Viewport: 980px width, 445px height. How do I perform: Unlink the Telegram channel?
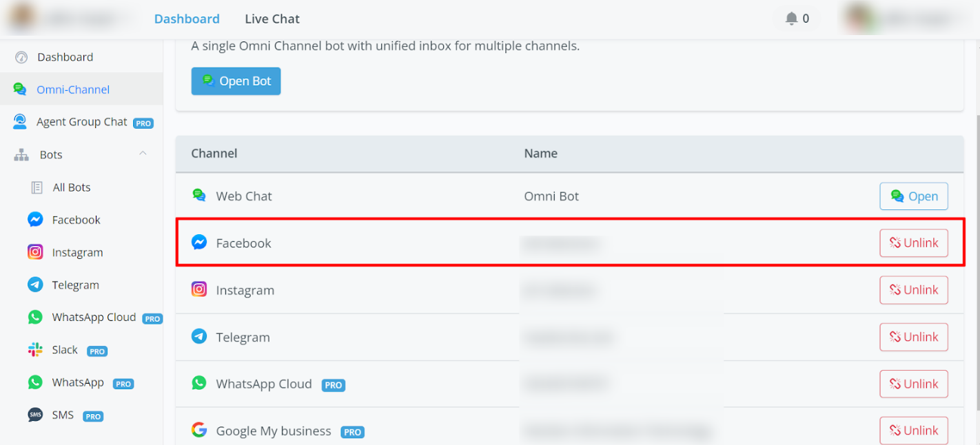coord(913,337)
